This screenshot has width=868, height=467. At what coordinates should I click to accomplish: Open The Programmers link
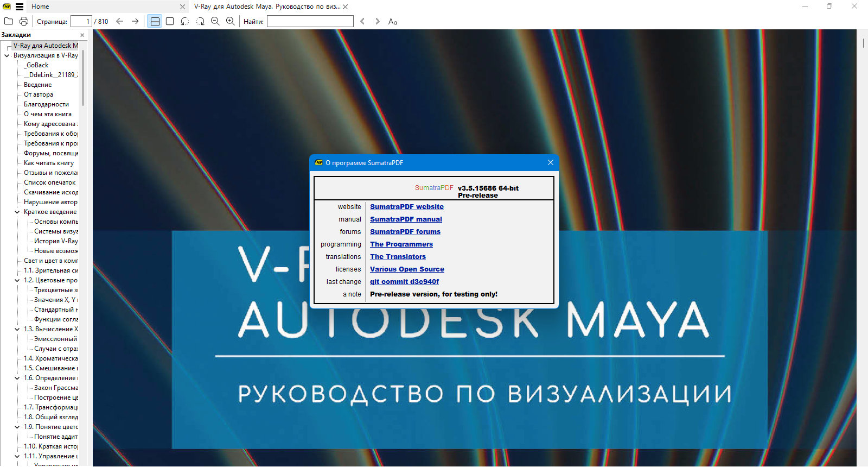[401, 244]
